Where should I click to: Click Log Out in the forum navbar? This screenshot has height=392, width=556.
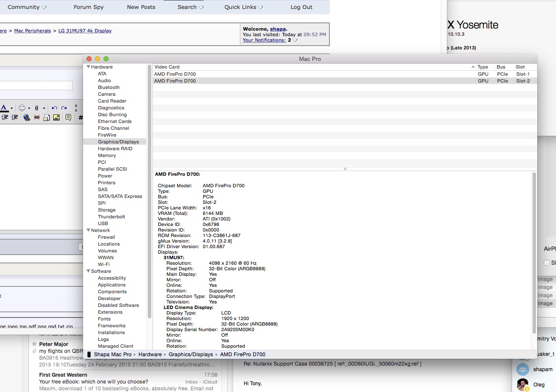tap(302, 7)
